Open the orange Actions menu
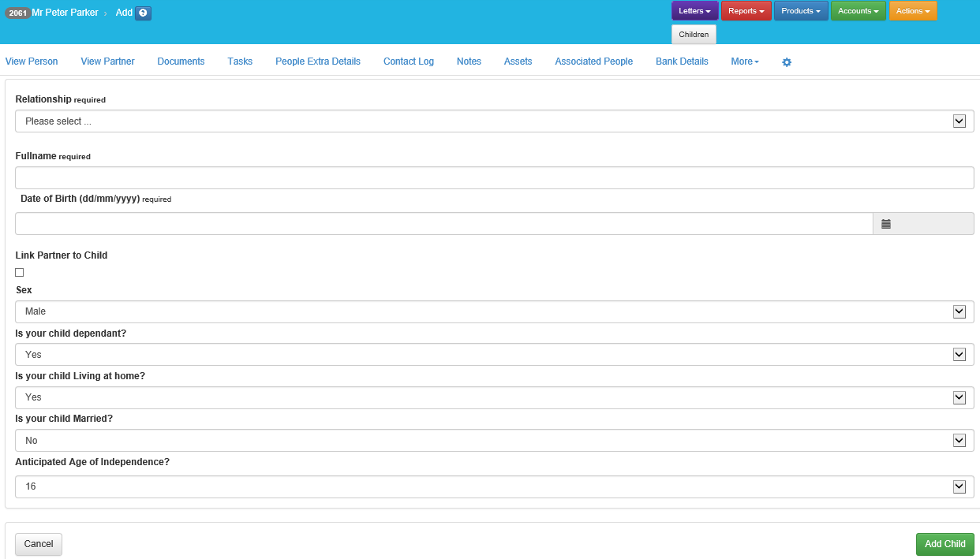 [x=912, y=11]
